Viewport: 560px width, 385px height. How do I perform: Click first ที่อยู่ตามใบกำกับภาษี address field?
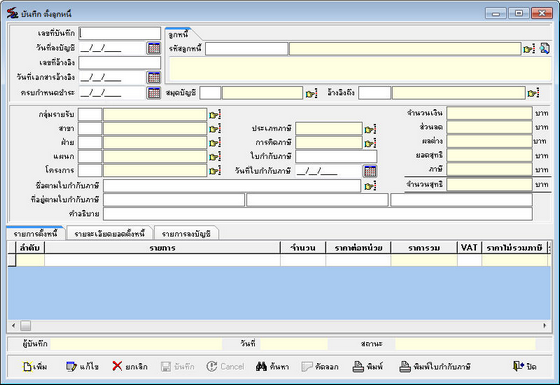174,200
